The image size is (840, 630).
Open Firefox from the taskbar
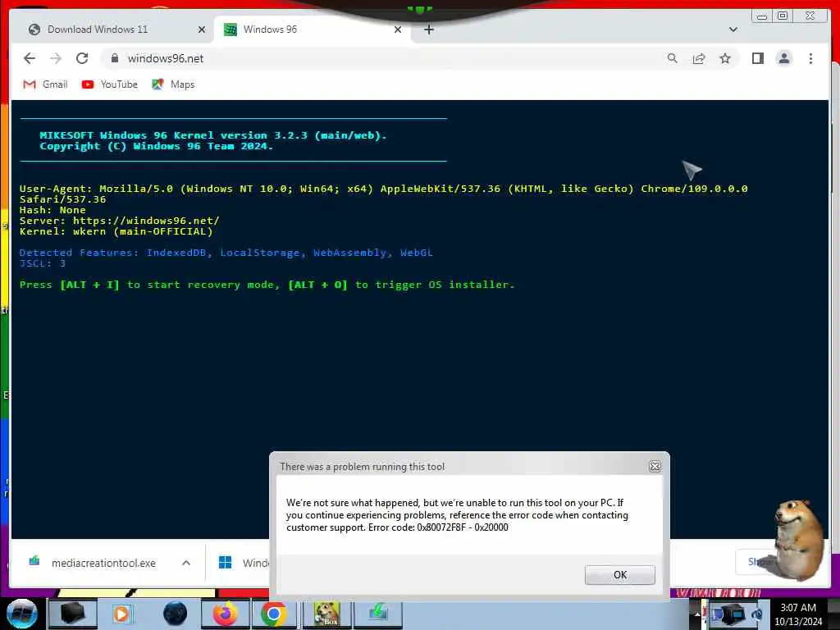click(225, 614)
